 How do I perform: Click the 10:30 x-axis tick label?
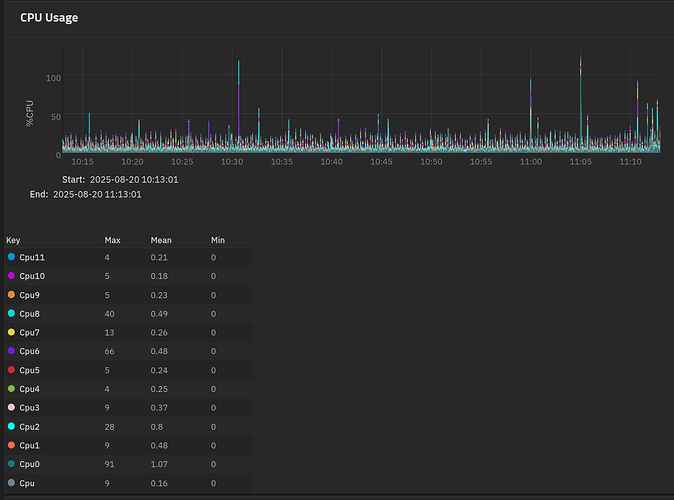pos(232,162)
